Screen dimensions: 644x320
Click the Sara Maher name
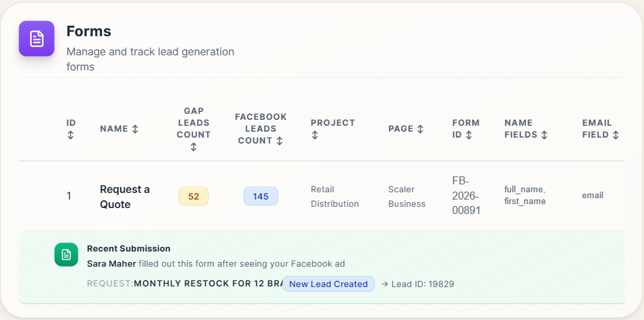[111, 263]
